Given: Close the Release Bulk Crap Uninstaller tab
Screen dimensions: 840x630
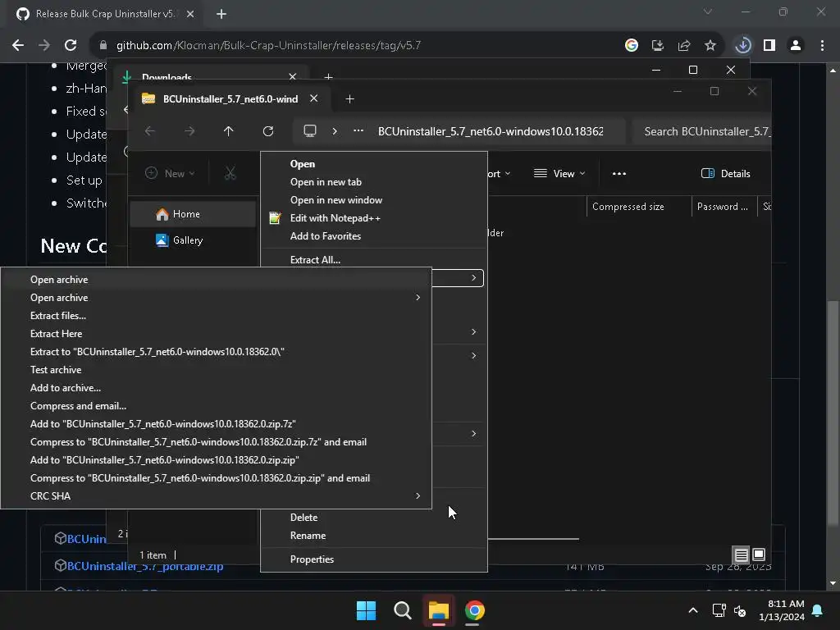Looking at the screenshot, I should 190,14.
